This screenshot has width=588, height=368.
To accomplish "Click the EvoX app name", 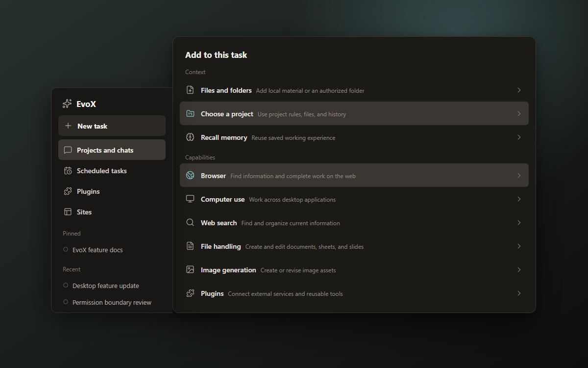I will click(x=86, y=104).
